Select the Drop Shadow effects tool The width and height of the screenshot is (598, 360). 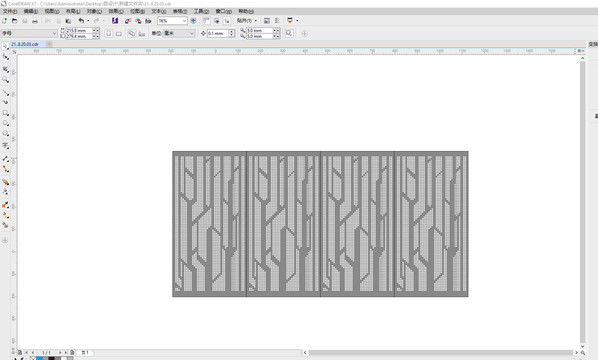coord(5,182)
